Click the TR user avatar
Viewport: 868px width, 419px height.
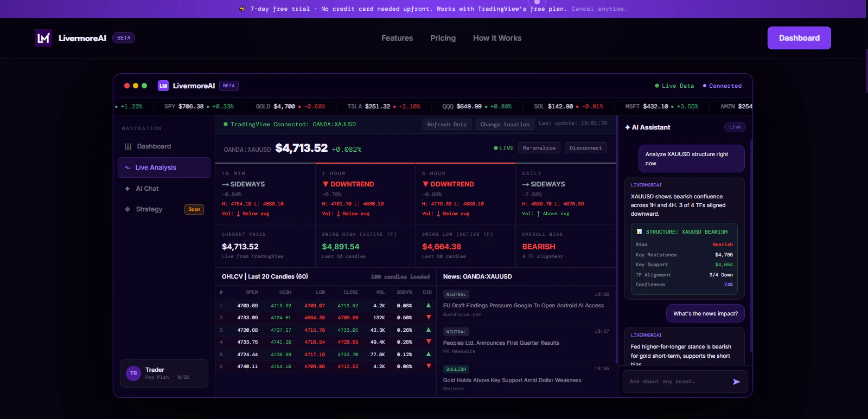coord(133,373)
